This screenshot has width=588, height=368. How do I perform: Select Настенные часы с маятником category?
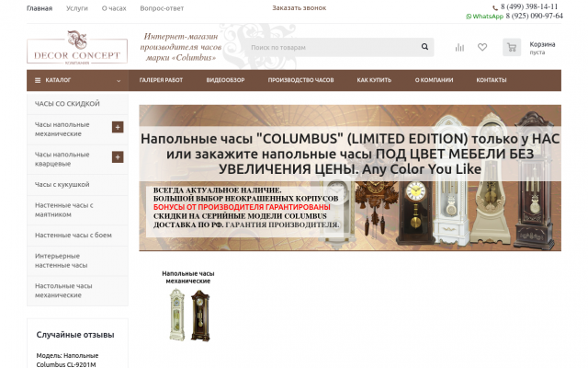pos(64,210)
